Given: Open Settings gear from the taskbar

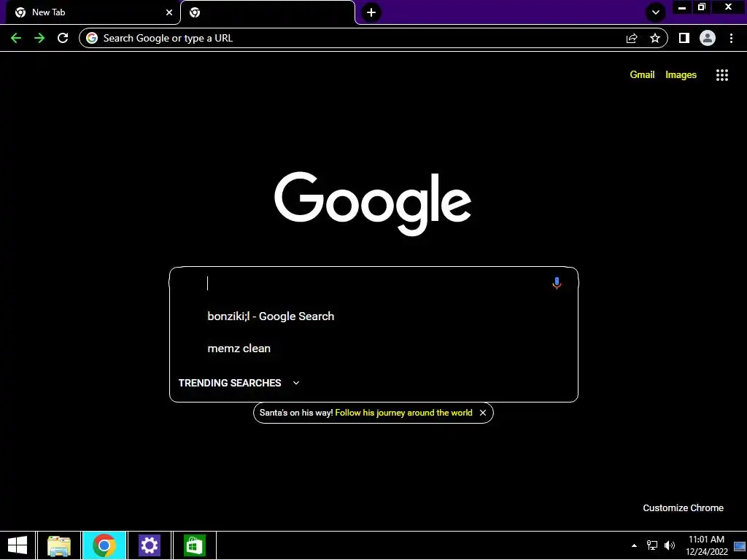Looking at the screenshot, I should pos(149,545).
